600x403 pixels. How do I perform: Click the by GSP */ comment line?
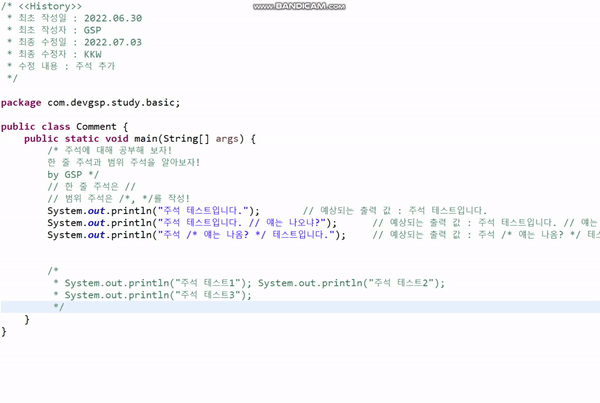pos(73,175)
